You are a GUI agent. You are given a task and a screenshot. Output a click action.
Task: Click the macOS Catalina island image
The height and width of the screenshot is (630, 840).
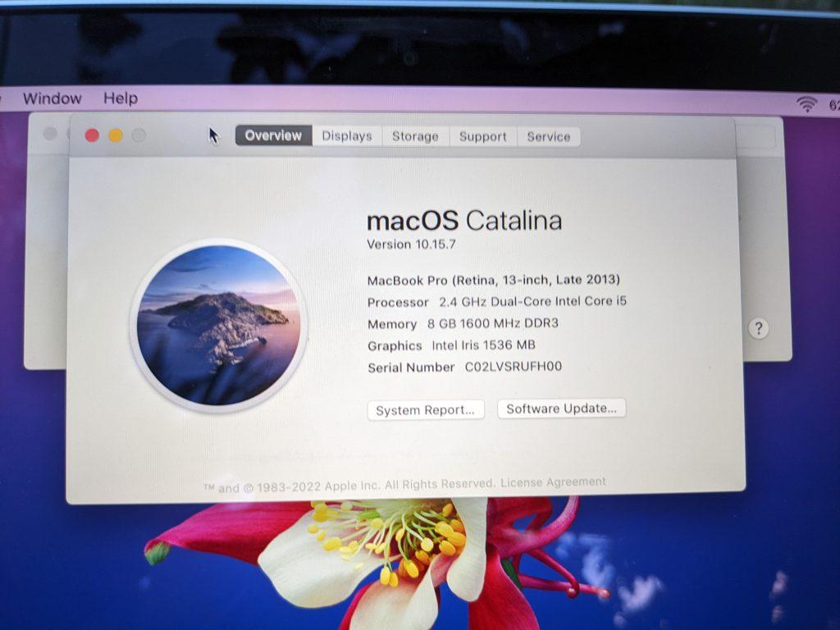[218, 325]
